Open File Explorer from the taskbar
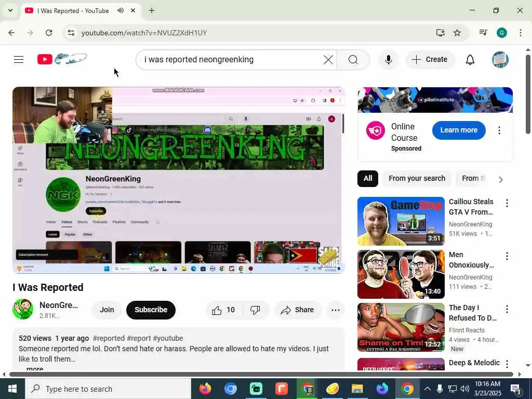Viewport: 532px width, 399px height. coord(357,389)
